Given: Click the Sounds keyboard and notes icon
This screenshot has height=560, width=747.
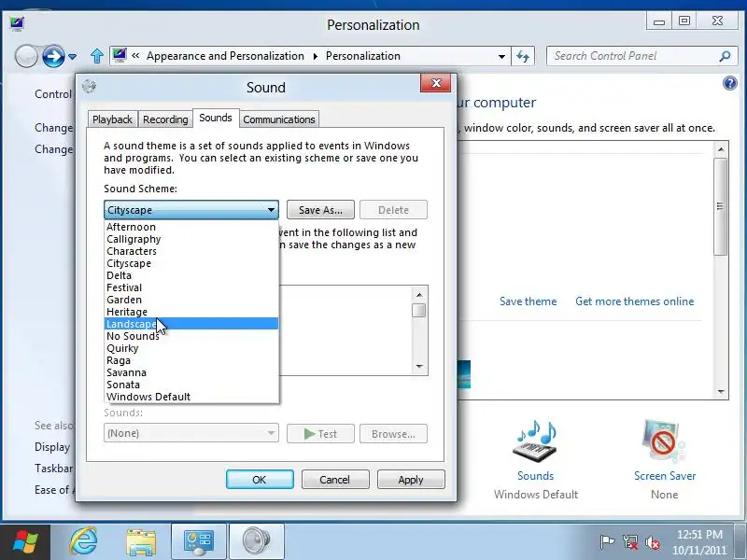Looking at the screenshot, I should (x=535, y=441).
